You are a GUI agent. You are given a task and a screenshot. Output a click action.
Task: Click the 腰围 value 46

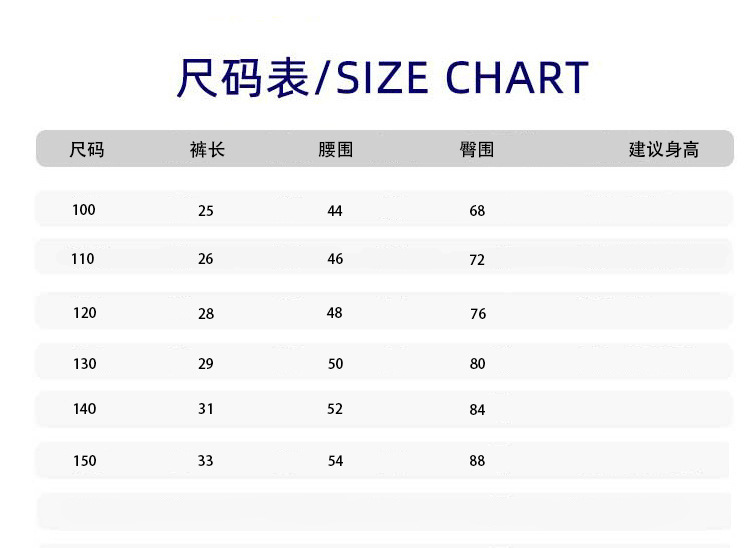click(x=335, y=259)
